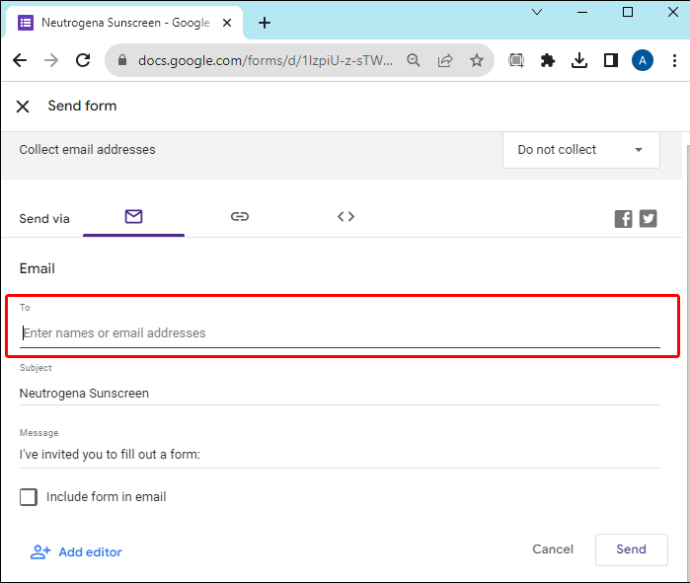Toggle the browser side panel icon

611,60
